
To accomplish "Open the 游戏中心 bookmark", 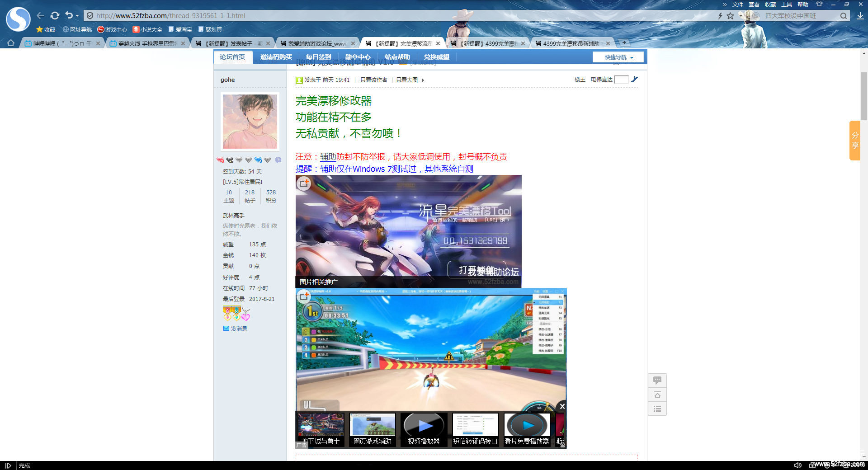I will coord(112,29).
